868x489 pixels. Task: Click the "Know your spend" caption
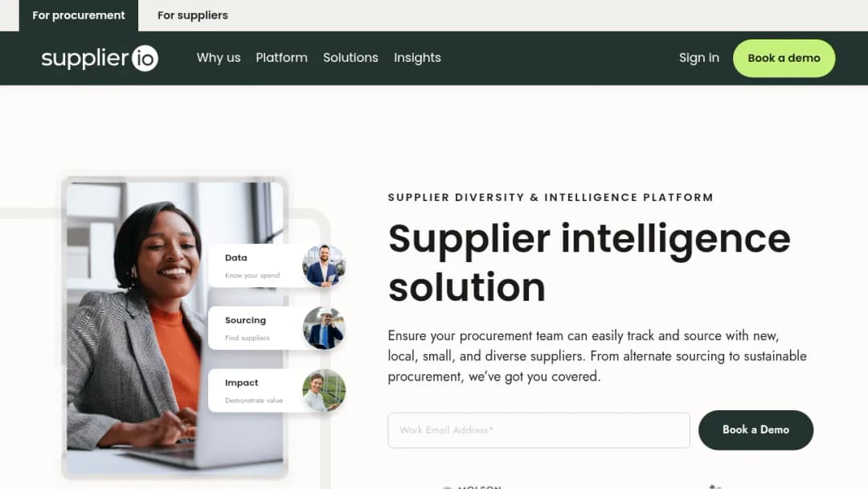[252, 275]
